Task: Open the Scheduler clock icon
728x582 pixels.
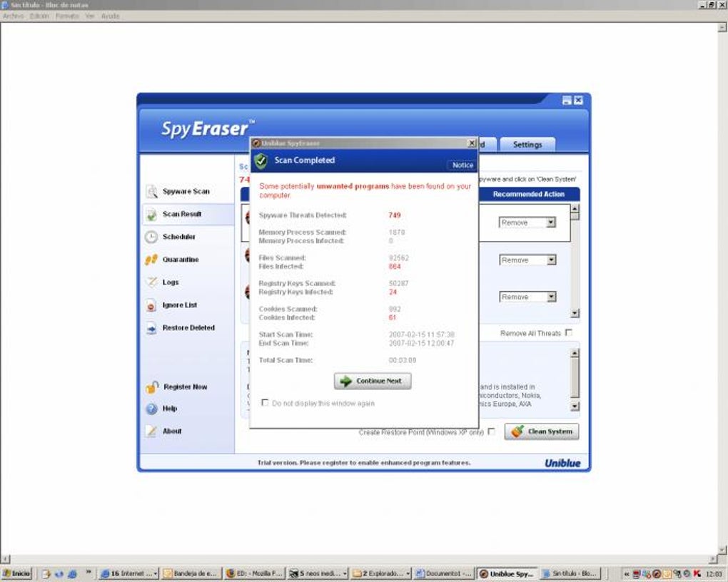Action: coord(151,237)
